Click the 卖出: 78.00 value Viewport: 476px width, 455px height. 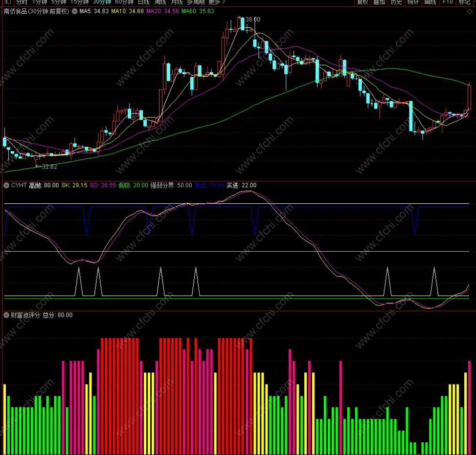click(209, 185)
